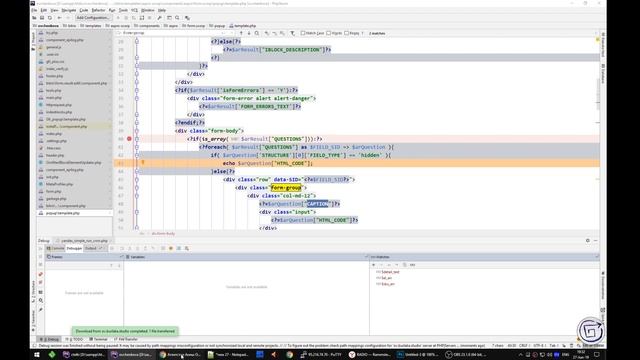Select form.php in the file list

pyautogui.click(x=53, y=191)
